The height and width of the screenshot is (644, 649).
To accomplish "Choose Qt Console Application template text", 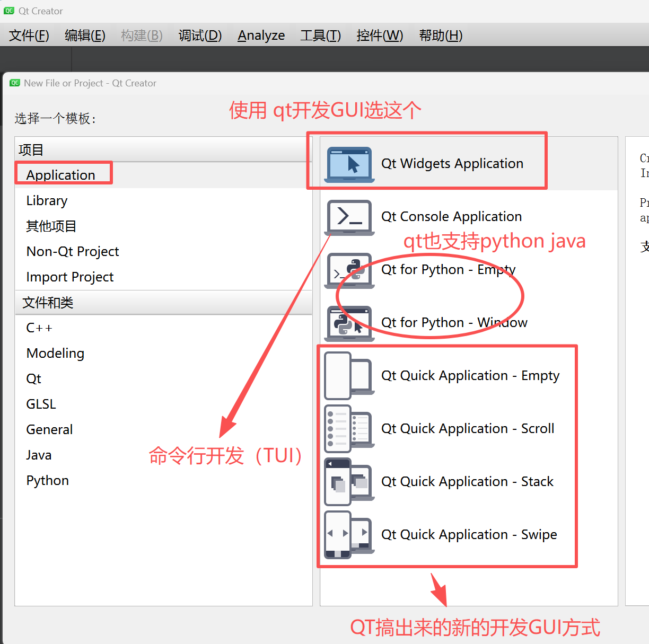I will tap(452, 216).
